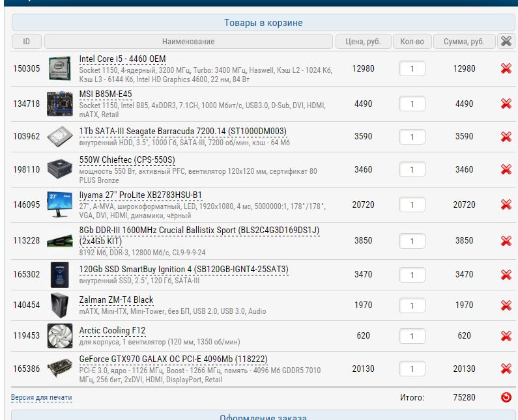Viewport: 518px width, 420px height.
Task: Click quantity field for 550W Chieftec
Action: click(x=412, y=169)
